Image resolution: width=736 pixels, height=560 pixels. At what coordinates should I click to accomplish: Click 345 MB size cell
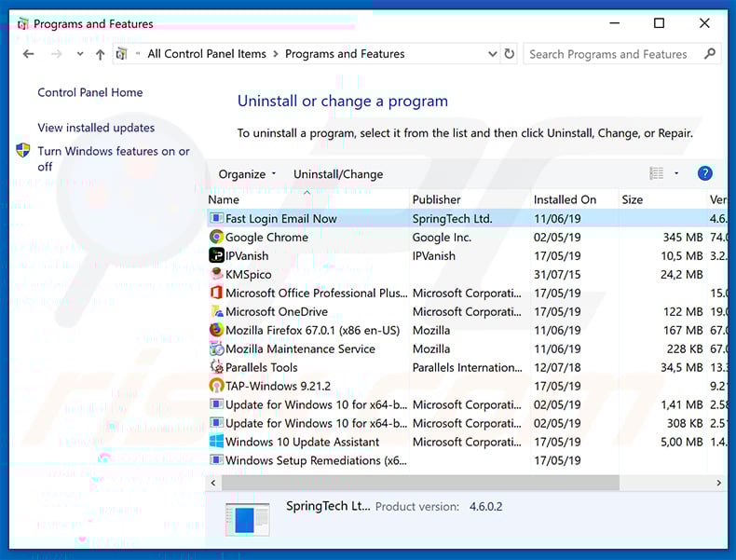pyautogui.click(x=683, y=238)
